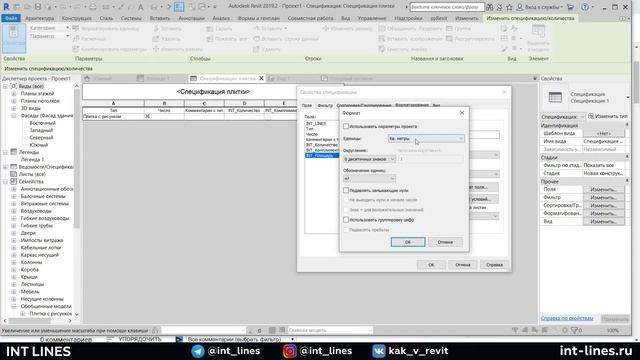Select Legend 1 in project browser
The height and width of the screenshot is (360, 640).
tap(32, 160)
